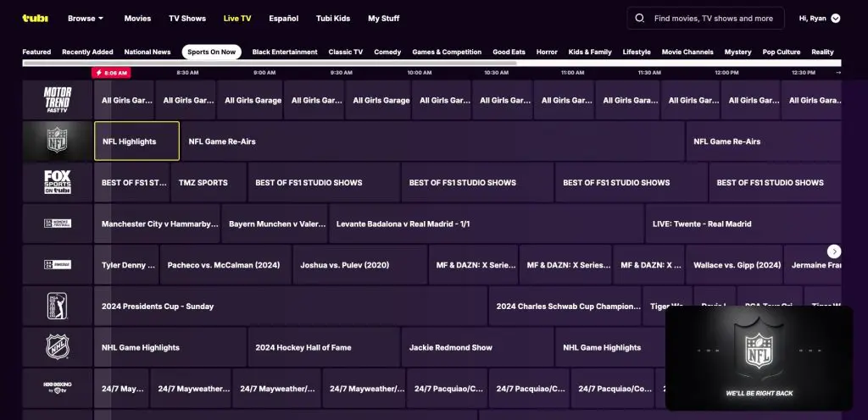Click the NFL mini player preview

tap(759, 358)
